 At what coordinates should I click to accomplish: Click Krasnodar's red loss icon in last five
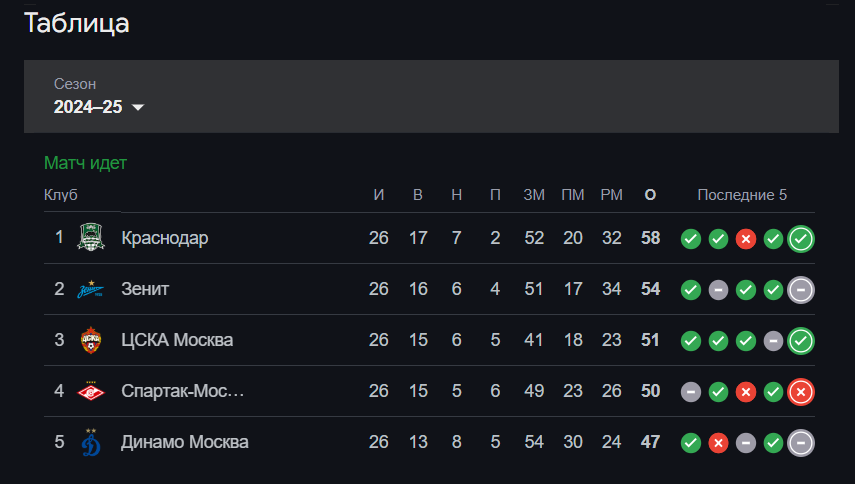[x=745, y=239]
